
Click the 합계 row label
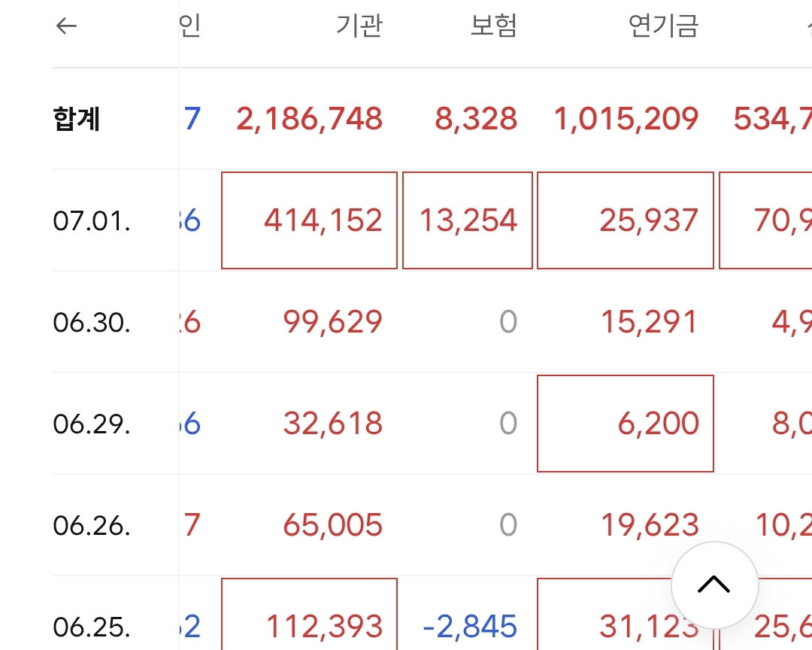pyautogui.click(x=76, y=119)
